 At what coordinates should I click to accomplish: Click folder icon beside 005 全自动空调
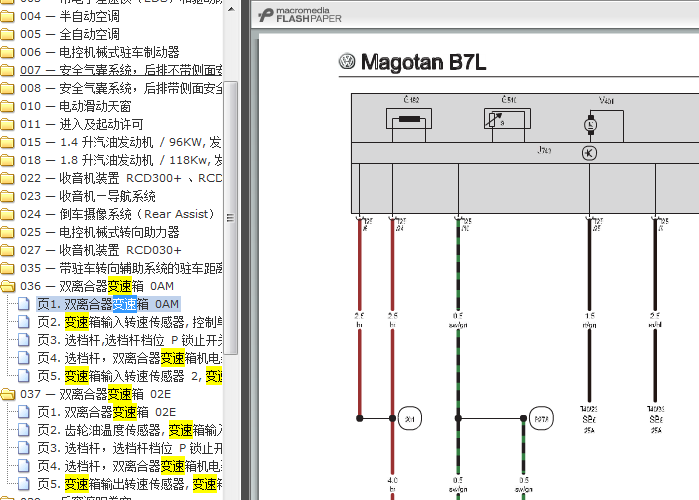click(x=7, y=34)
